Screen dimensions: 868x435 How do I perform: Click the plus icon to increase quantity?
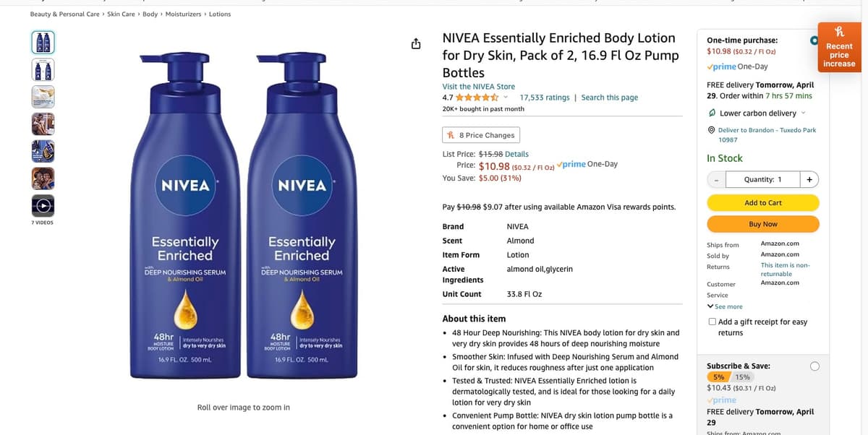point(809,179)
